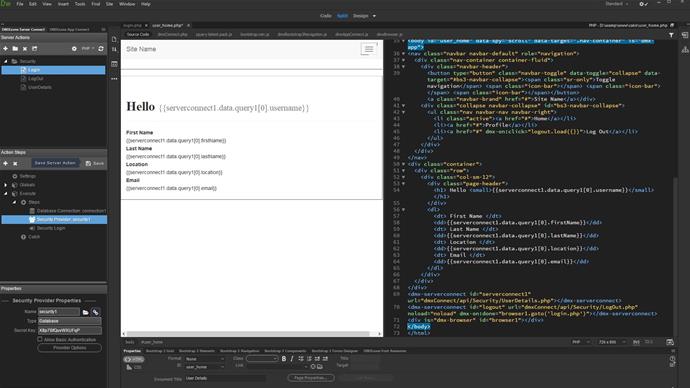Add a new action step
The height and width of the screenshot is (388, 690).
pyautogui.click(x=6, y=163)
